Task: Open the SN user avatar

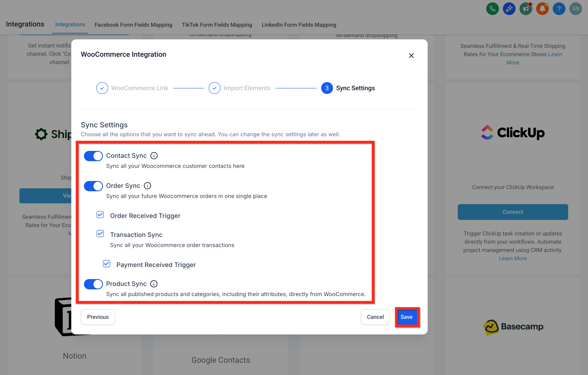Action: [575, 9]
